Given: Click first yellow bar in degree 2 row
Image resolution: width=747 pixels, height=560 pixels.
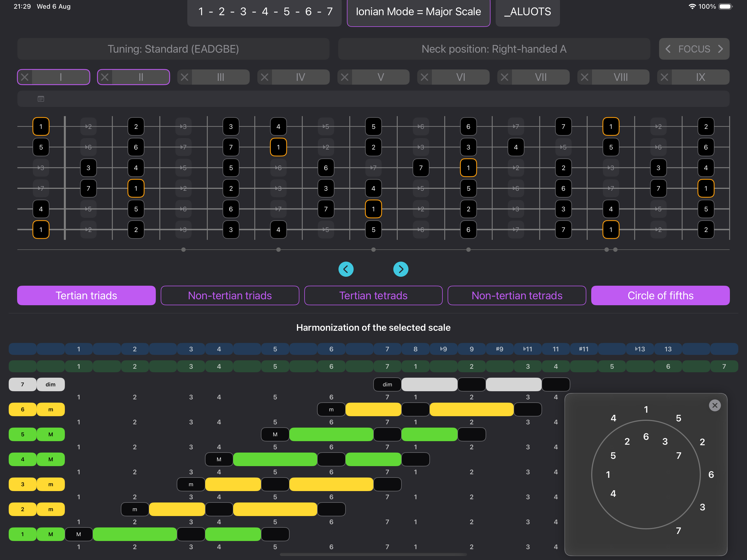Looking at the screenshot, I should (x=177, y=509).
